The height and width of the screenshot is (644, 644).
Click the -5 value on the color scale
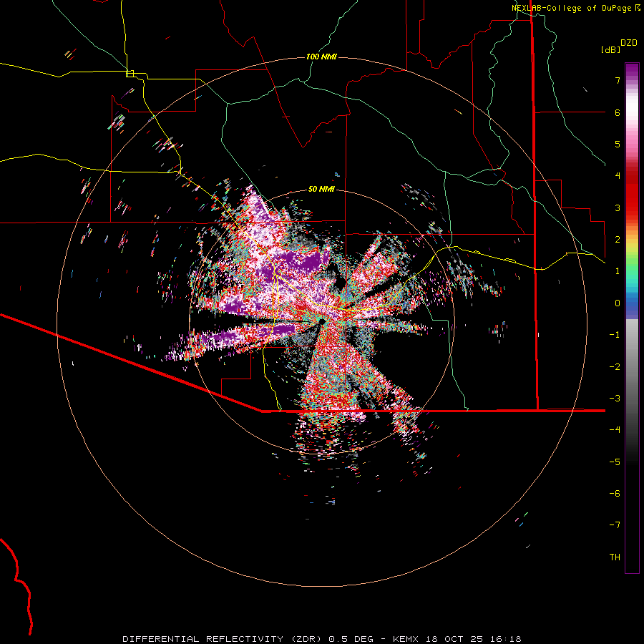pos(615,462)
